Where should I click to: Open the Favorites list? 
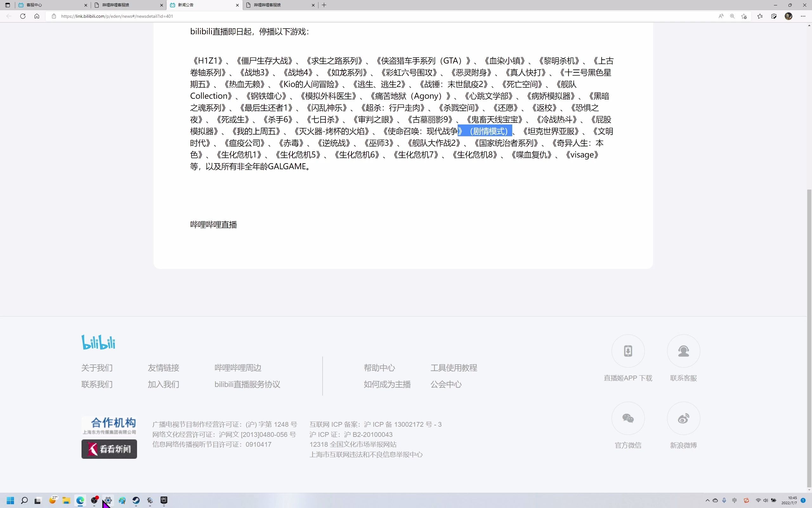tap(760, 16)
